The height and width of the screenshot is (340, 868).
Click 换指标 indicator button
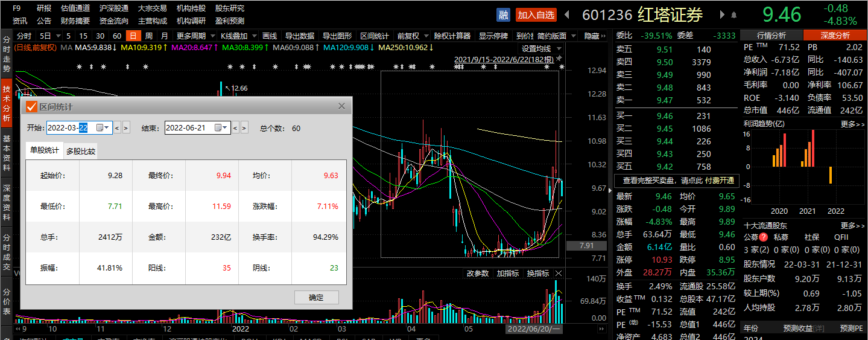(537, 274)
